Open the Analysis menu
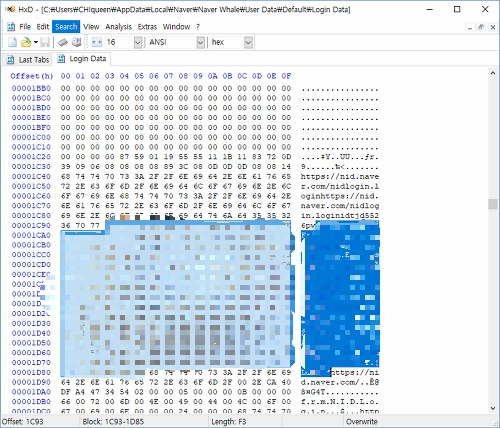This screenshot has width=500, height=428. 118,27
